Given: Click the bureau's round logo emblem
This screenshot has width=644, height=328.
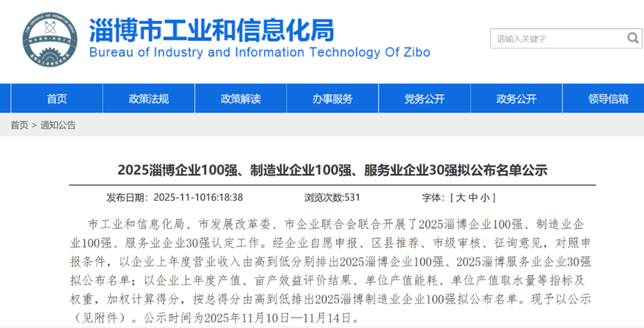Looking at the screenshot, I should pos(50,39).
